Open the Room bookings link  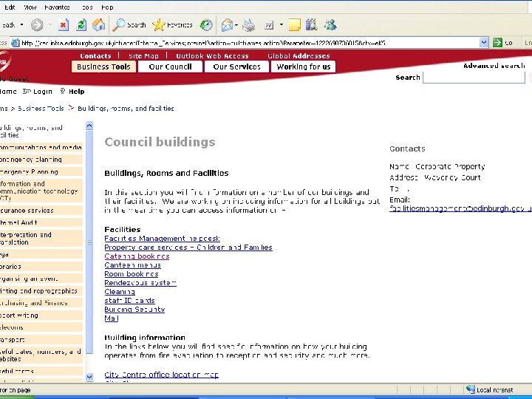coord(132,274)
